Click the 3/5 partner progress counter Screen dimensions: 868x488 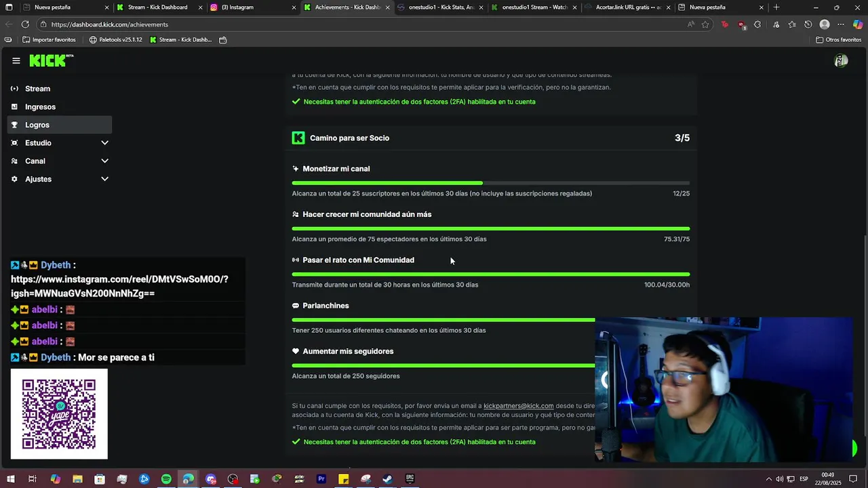(682, 138)
